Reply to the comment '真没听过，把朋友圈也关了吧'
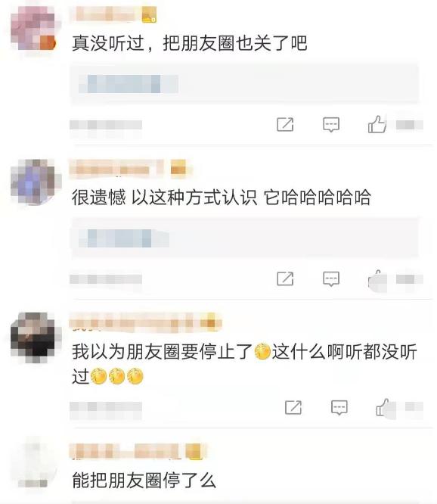The height and width of the screenshot is (504, 437). point(331,124)
